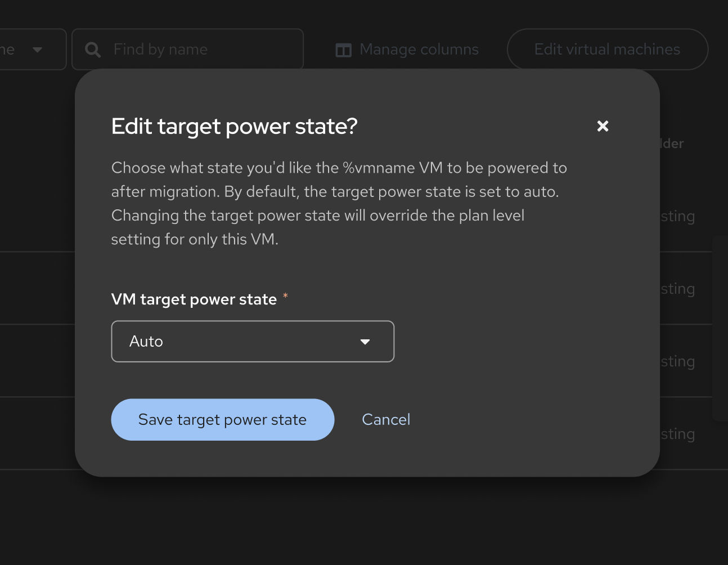Click the second row's cell ending in 'sting'
The image size is (728, 565).
pyautogui.click(x=678, y=289)
